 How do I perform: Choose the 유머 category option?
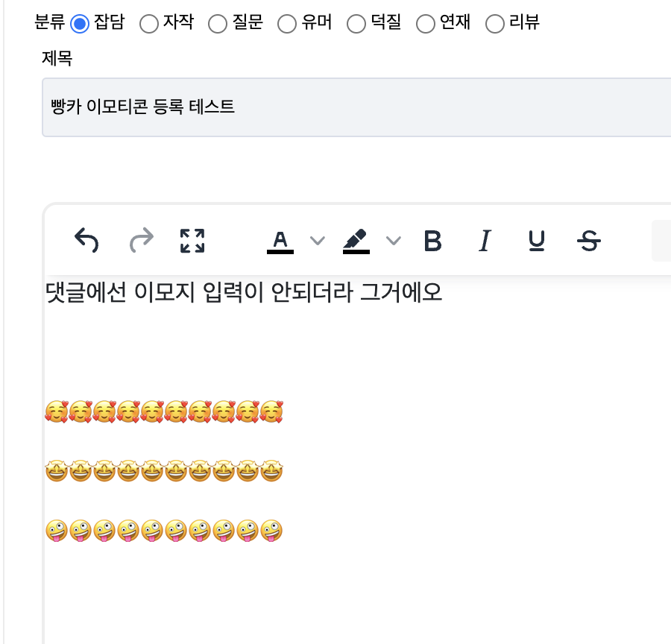click(287, 24)
